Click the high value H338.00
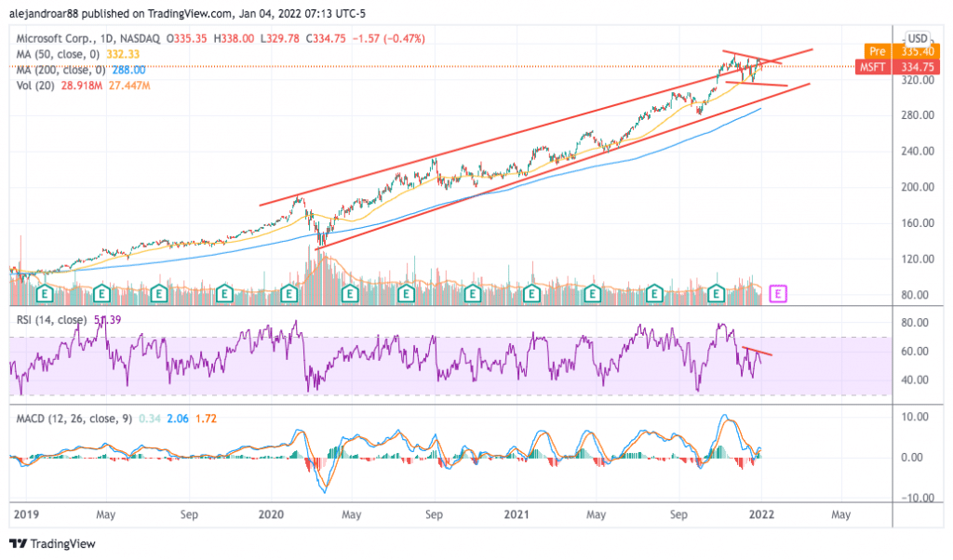Viewport: 953px width, 560px height. [234, 38]
